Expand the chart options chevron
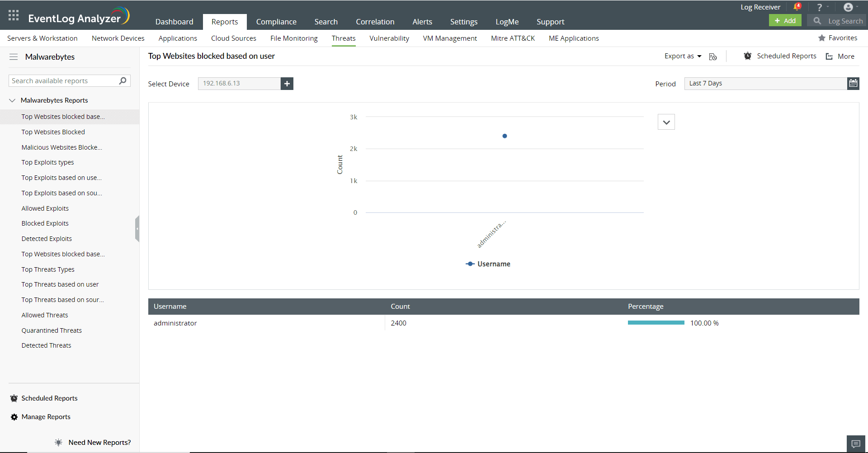Screen dimensions: 868x453 click(666, 122)
